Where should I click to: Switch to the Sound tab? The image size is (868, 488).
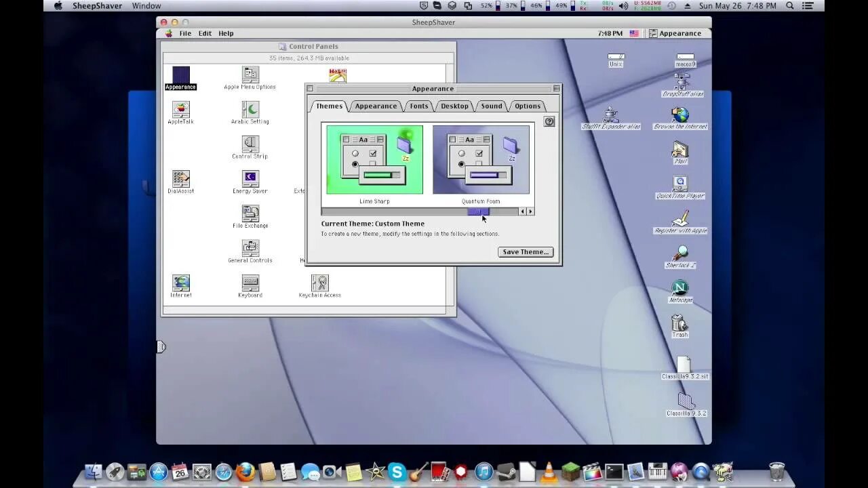pyautogui.click(x=492, y=106)
